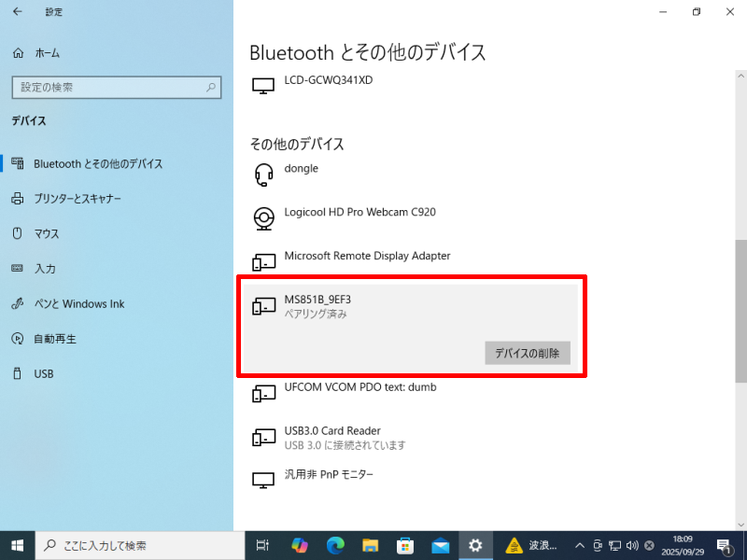Viewport: 747px width, 560px height.
Task: Go to the マウス settings section
Action: (46, 233)
